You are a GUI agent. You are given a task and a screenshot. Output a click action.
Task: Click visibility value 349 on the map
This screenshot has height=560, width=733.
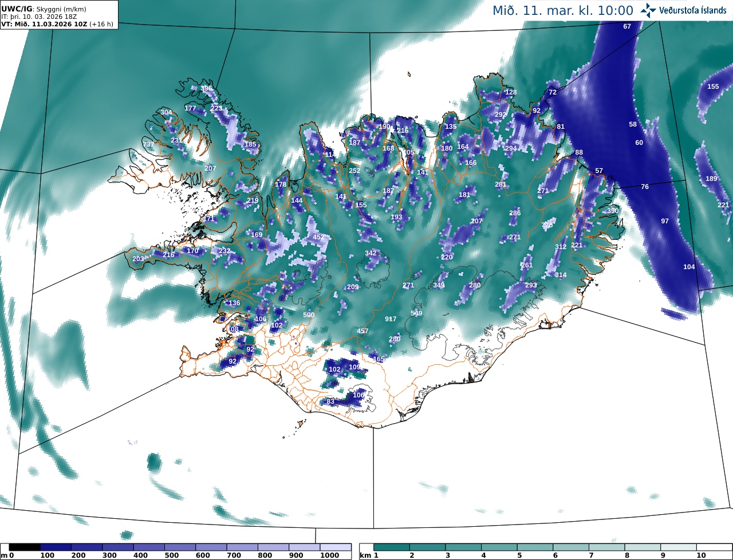[439, 285]
